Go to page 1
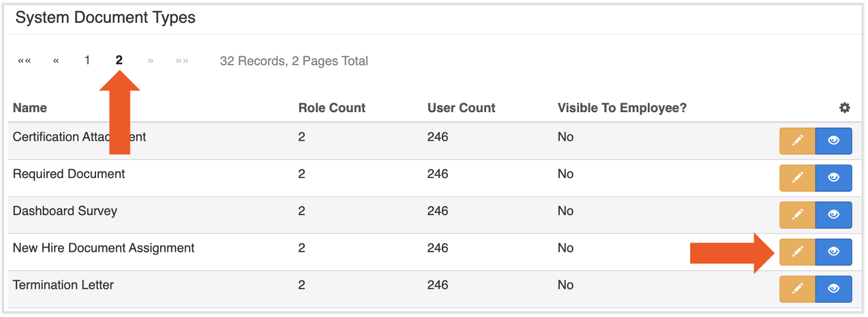This screenshot has height=317, width=868. (x=87, y=60)
